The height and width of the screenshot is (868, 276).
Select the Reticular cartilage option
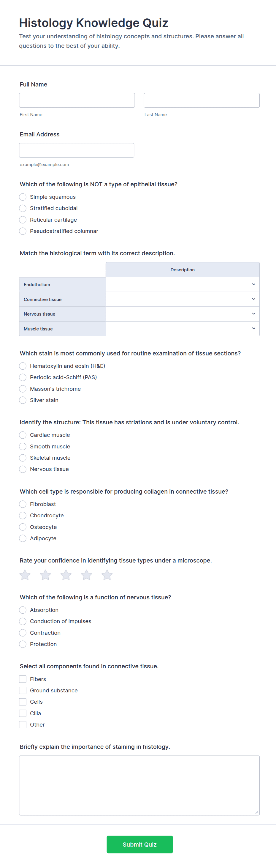click(23, 220)
